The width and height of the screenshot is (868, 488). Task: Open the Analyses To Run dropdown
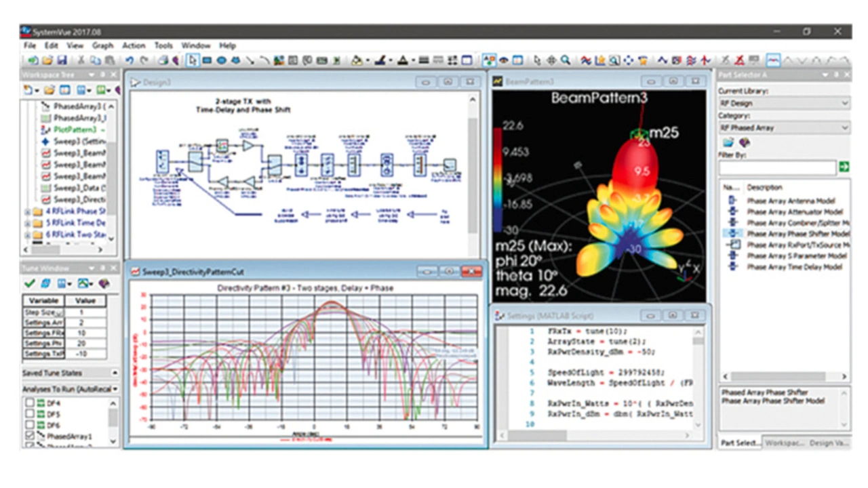115,388
